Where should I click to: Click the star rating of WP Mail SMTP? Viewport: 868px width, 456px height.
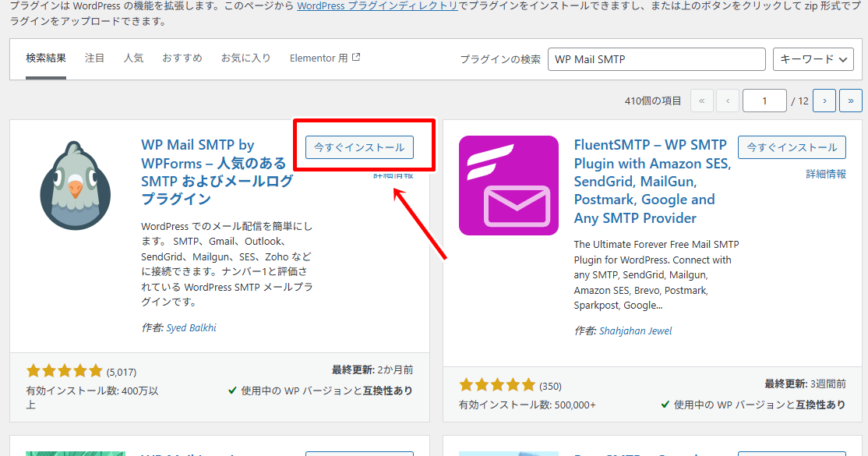(65, 372)
